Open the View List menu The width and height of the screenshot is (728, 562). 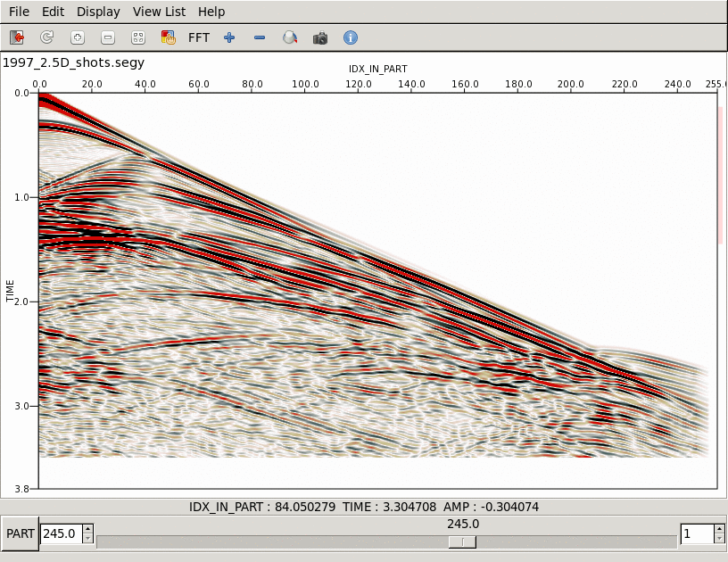point(159,12)
